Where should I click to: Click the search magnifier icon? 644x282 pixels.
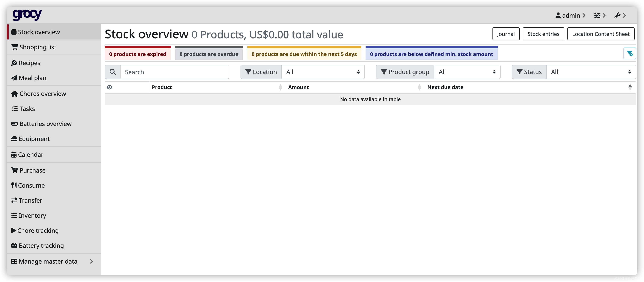point(112,72)
